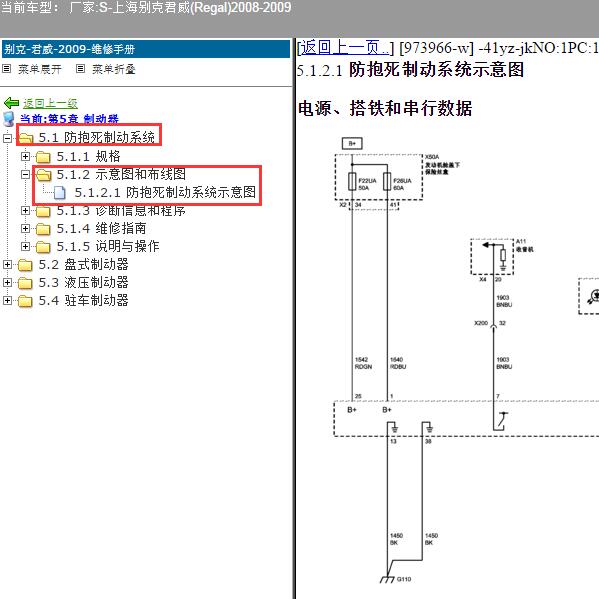Expand the 5.3 液压制动器 node
This screenshot has height=599, width=599.
(x=7, y=282)
